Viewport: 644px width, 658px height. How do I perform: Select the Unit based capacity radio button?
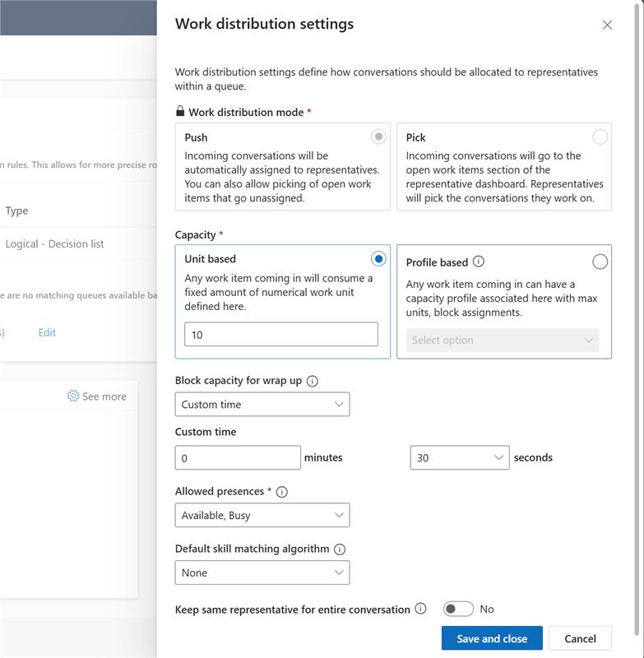378,259
